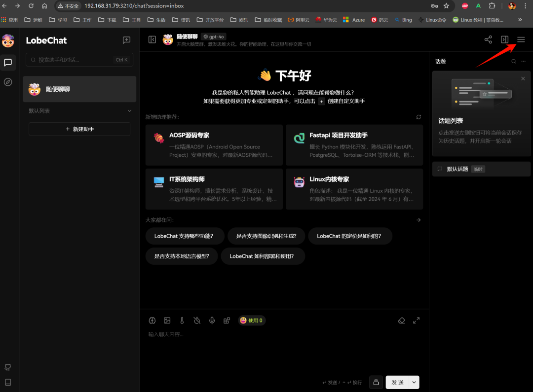Viewport: 533px width, 392px height.
Task: Open the Fastapi 项目开发助手 card
Action: tap(354, 145)
